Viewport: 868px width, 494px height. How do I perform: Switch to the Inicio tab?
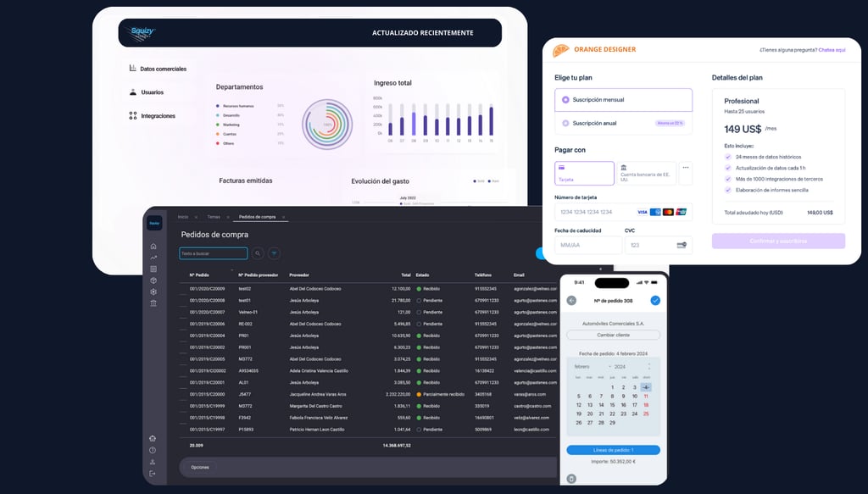(183, 217)
